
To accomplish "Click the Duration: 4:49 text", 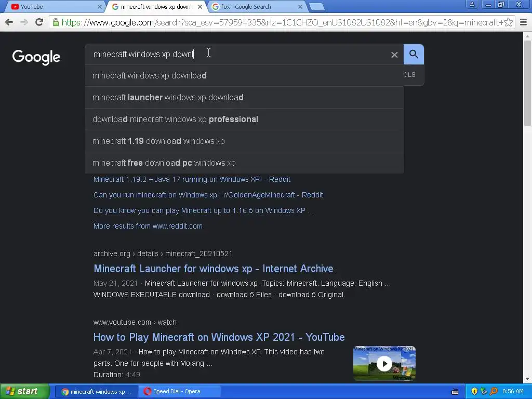I will pyautogui.click(x=116, y=375).
